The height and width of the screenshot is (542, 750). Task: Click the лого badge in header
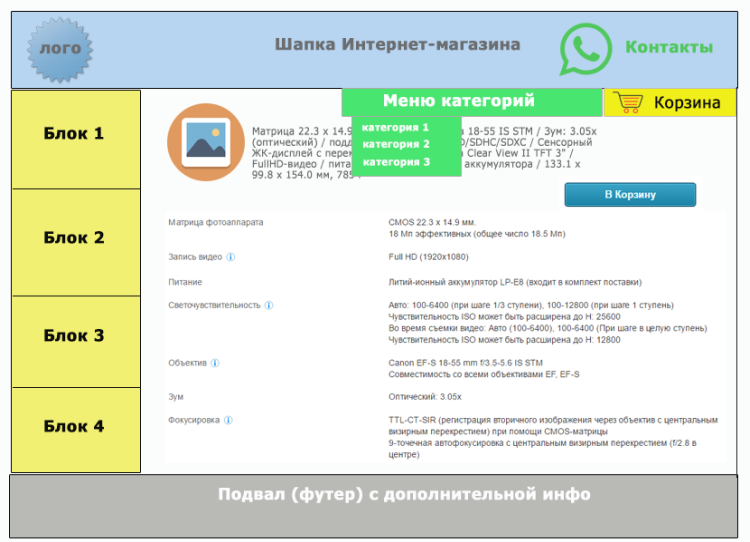coord(60,49)
